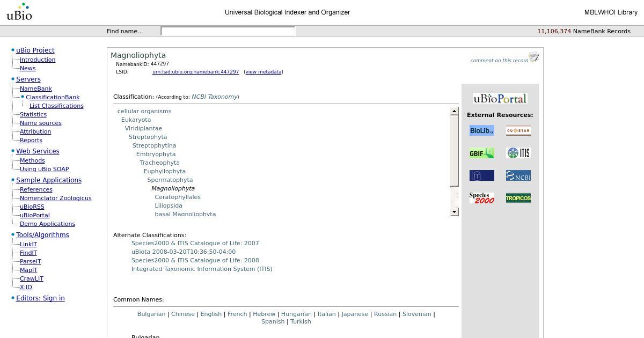Select Tracheophyta in classification tree
This screenshot has width=644, height=338.
pos(160,163)
